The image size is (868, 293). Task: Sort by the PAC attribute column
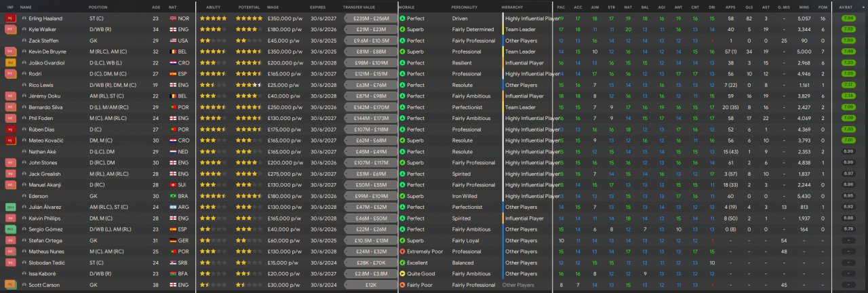coord(561,6)
